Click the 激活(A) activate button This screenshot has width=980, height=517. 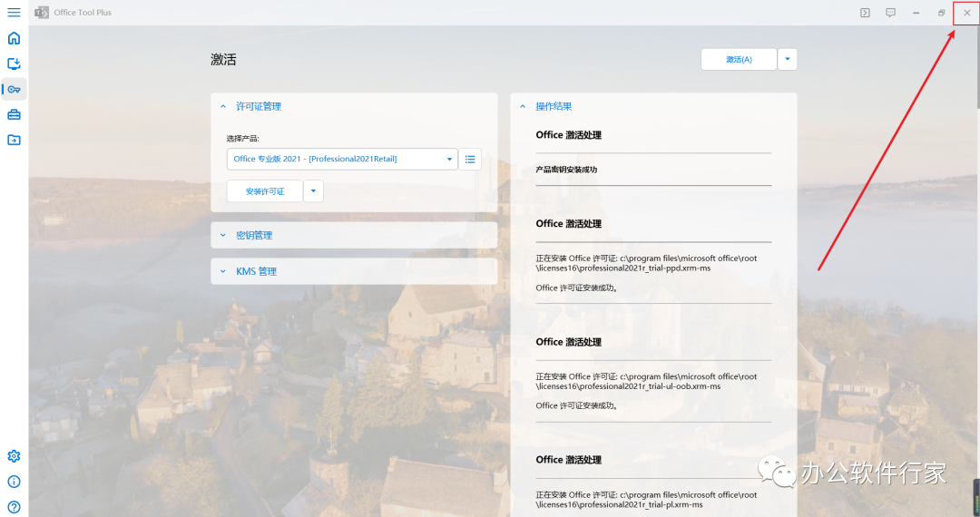739,59
